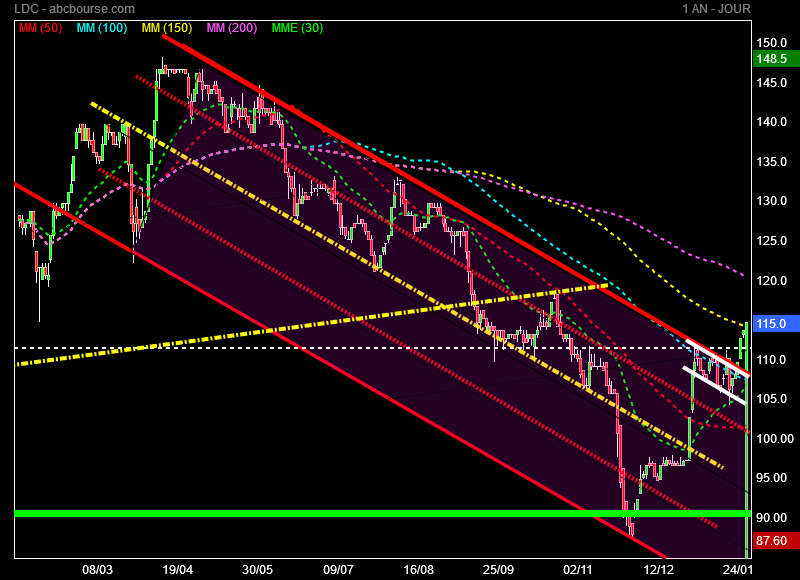Click the 30/05 date axis label
The height and width of the screenshot is (580, 800).
click(x=258, y=570)
